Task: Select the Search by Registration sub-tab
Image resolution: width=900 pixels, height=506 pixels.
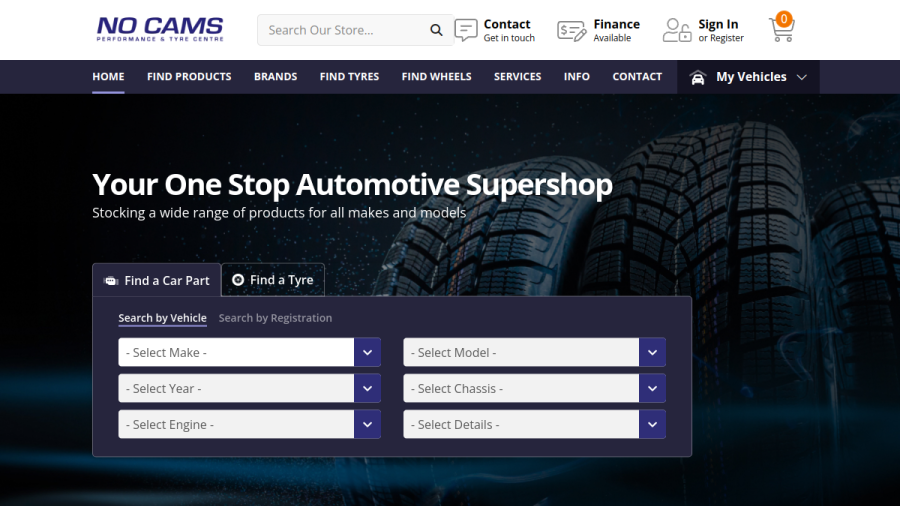Action: click(275, 318)
